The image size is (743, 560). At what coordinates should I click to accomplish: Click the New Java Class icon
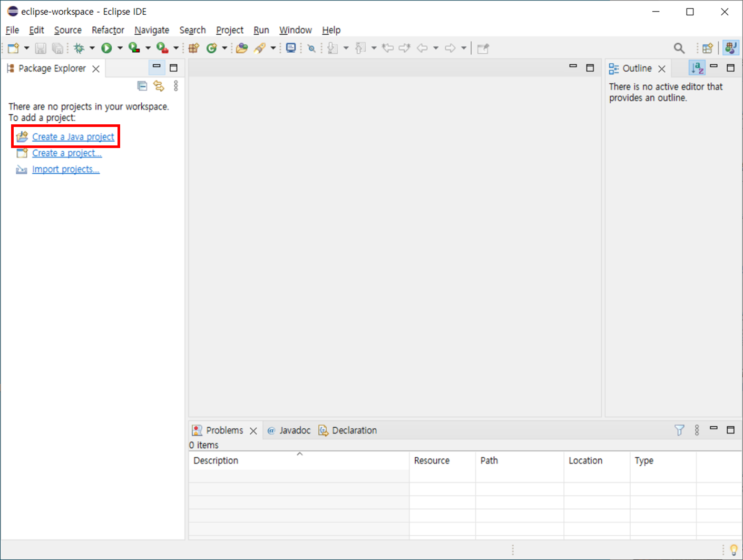click(x=211, y=48)
